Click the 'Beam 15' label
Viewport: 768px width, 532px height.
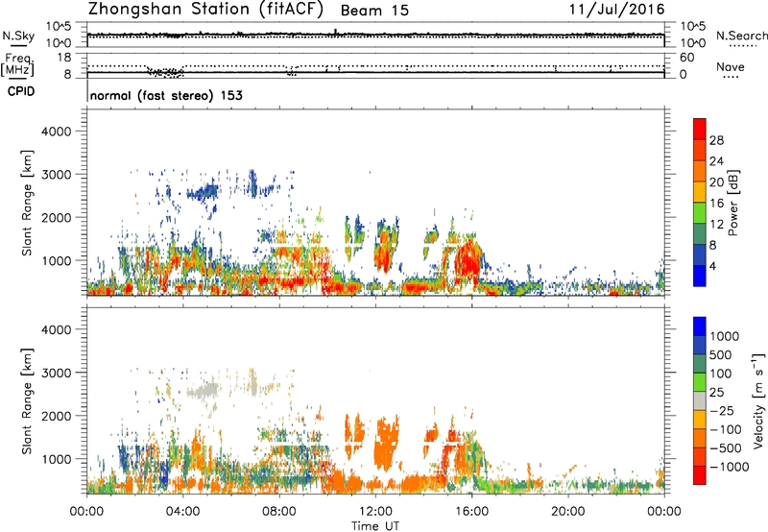tap(374, 11)
